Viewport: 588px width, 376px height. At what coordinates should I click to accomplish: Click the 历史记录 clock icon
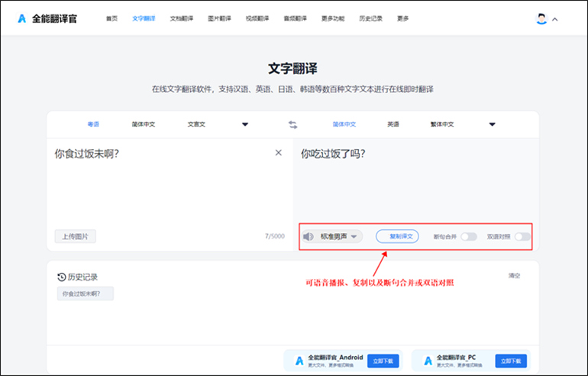click(62, 277)
